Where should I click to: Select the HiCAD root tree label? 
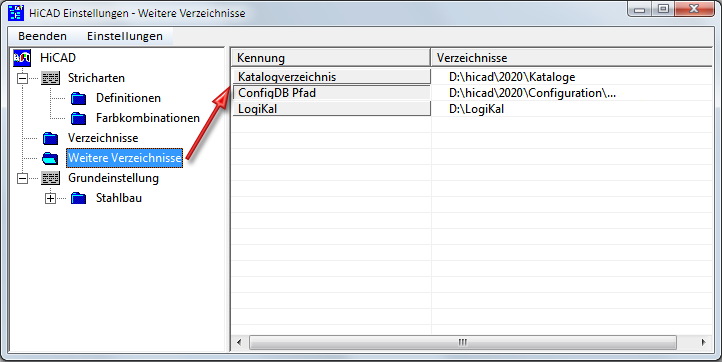(58, 58)
